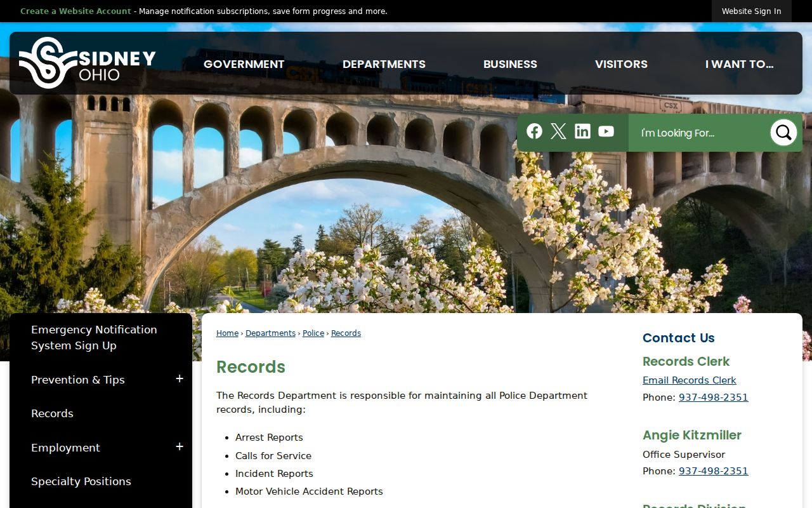
Task: Click the Incident Reports list item
Action: click(x=274, y=474)
